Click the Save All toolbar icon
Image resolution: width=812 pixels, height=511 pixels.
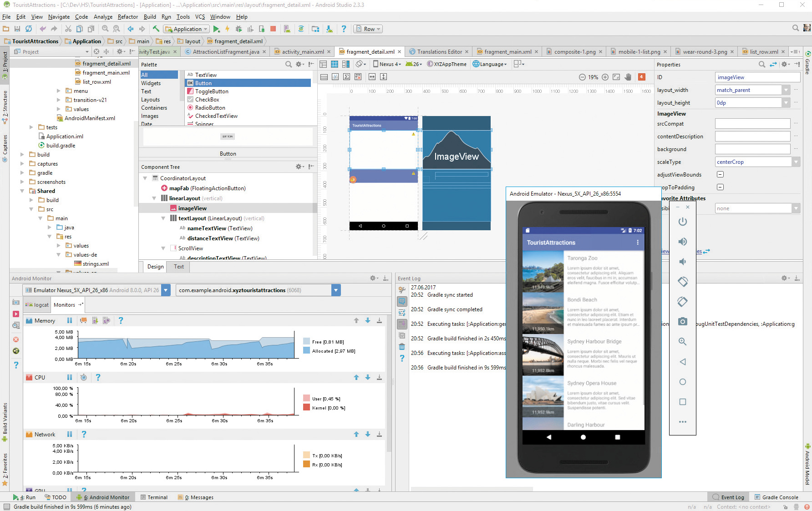17,29
